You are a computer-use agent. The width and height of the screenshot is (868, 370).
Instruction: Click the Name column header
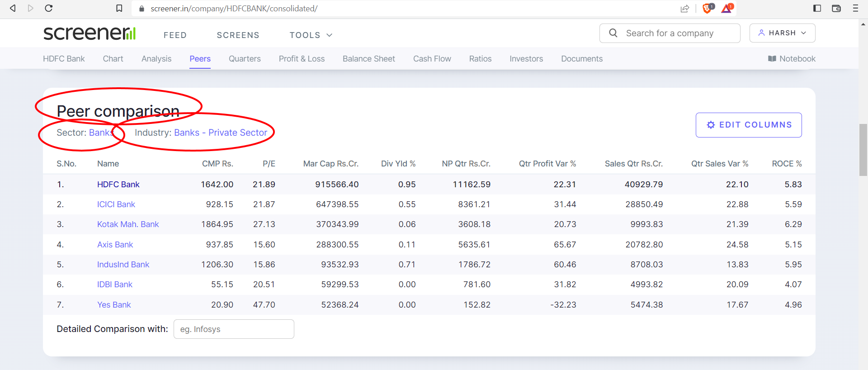click(108, 164)
